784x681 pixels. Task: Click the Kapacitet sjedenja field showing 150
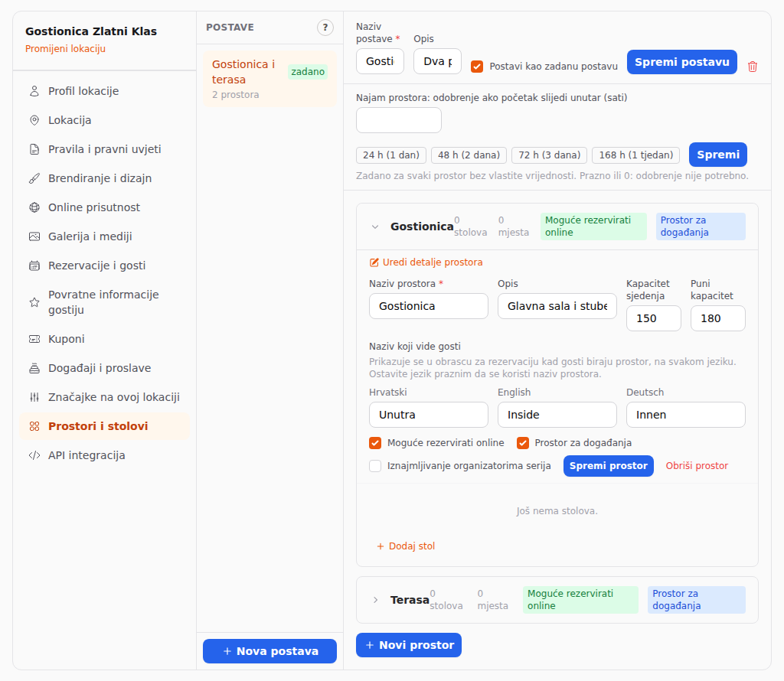pos(654,318)
